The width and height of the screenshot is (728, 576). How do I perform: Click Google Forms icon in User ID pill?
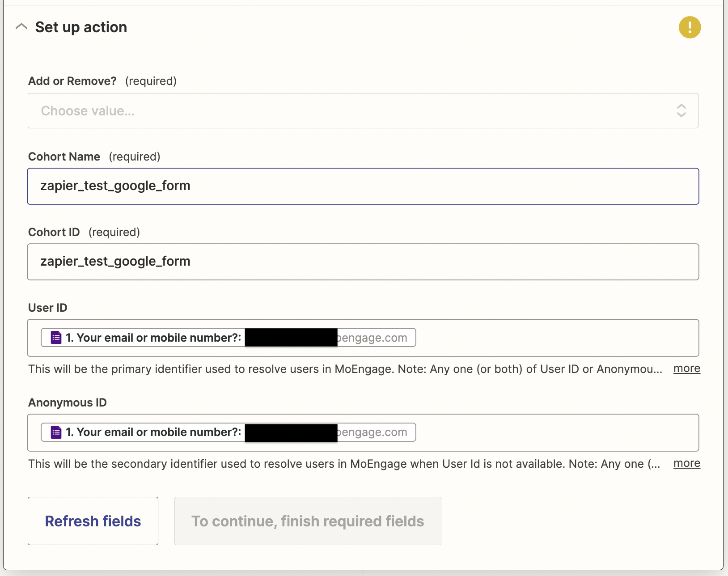(x=56, y=338)
